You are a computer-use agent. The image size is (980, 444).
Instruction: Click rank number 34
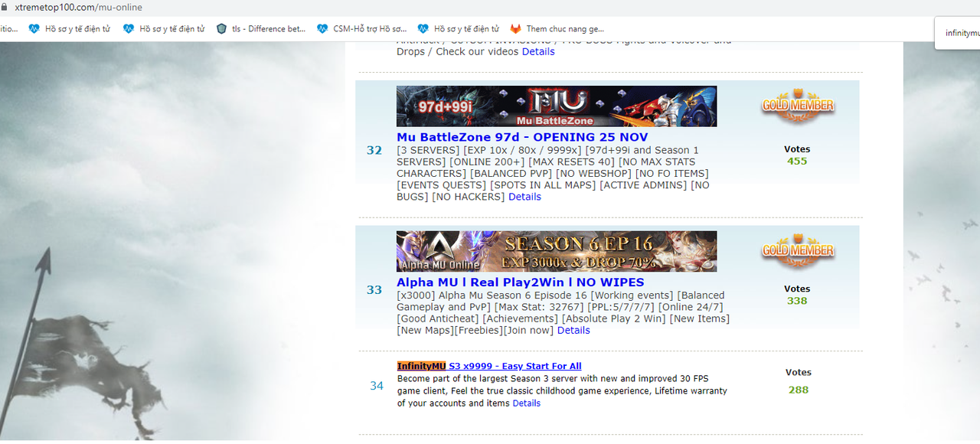point(377,386)
